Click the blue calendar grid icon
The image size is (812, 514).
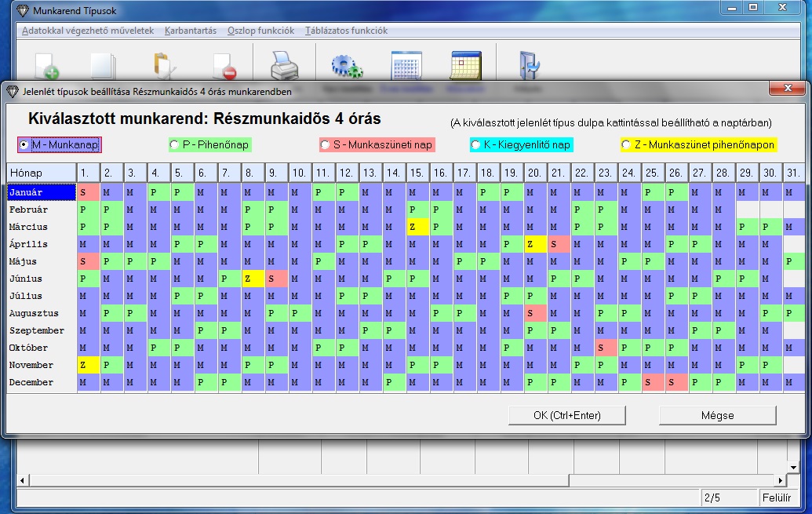point(406,66)
